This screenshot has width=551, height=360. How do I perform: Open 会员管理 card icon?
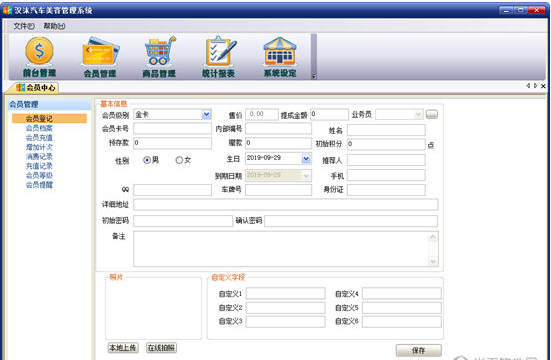click(x=100, y=52)
